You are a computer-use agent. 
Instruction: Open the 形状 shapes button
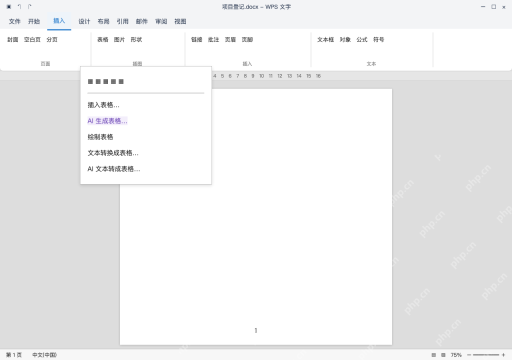pos(136,39)
